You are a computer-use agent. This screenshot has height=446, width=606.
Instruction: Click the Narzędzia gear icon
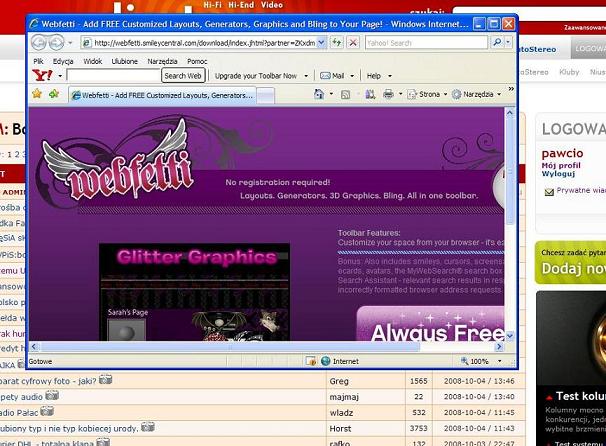coord(457,94)
